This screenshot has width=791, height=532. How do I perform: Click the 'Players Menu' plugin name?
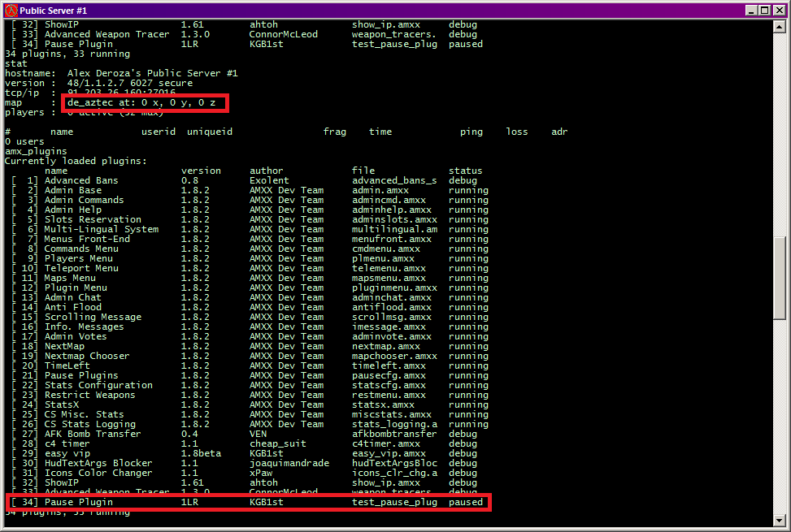coord(79,258)
